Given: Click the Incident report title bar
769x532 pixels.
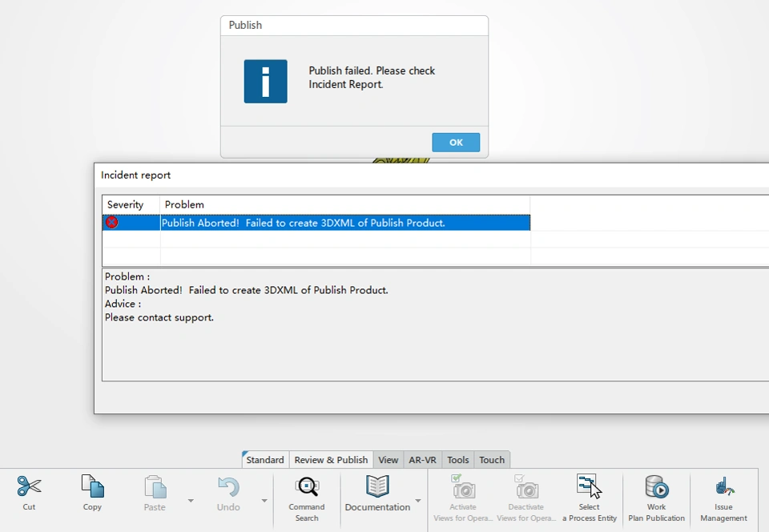Looking at the screenshot, I should (432, 175).
